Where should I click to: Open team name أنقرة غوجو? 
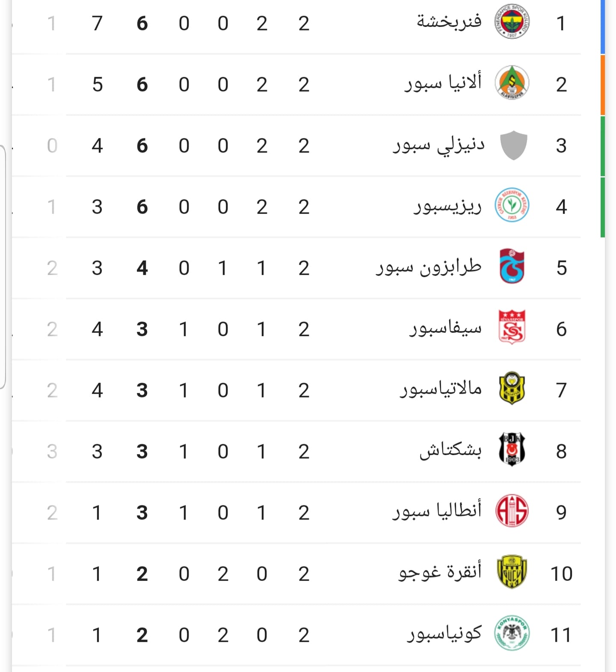(440, 572)
